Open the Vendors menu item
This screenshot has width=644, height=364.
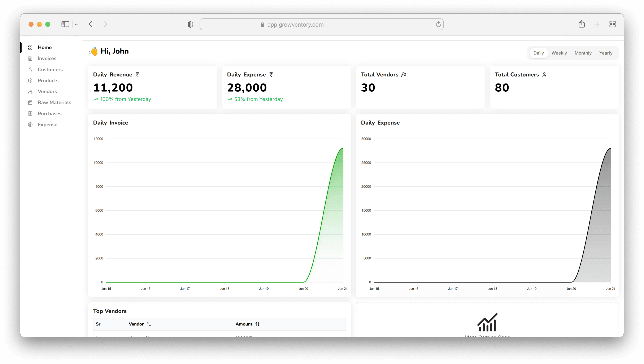coord(47,91)
